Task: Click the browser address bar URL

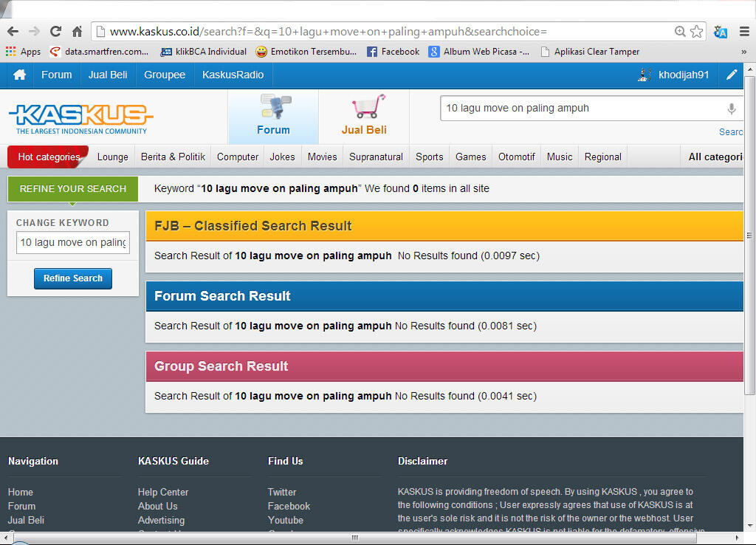Action: [x=329, y=32]
